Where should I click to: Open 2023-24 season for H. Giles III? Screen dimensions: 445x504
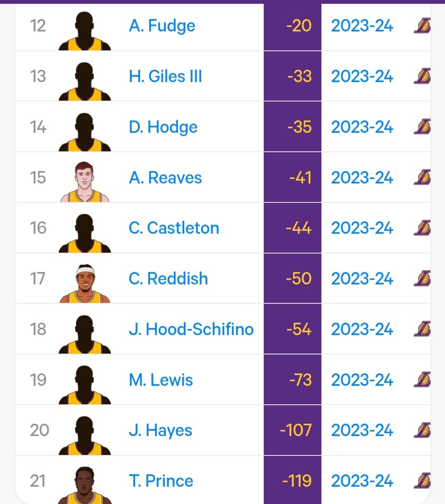tap(362, 76)
